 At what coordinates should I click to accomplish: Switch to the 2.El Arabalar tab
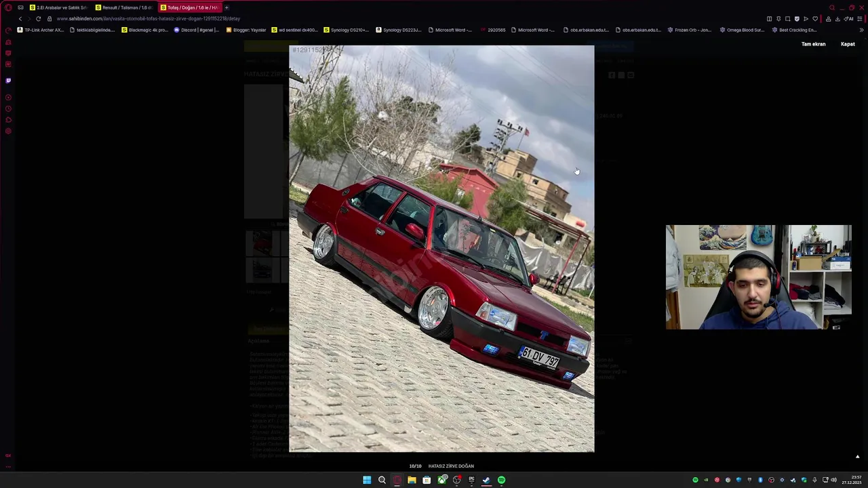pyautogui.click(x=59, y=7)
